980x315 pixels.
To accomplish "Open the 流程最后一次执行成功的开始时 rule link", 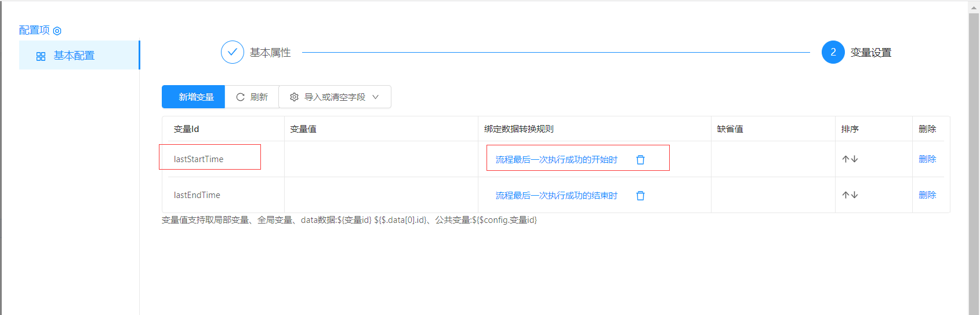I will [x=556, y=160].
